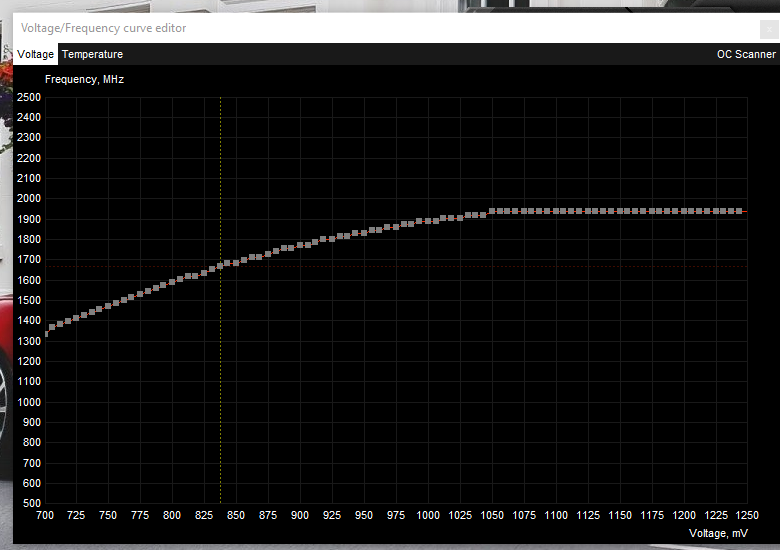Click the 850 label on the voltage axis
The width and height of the screenshot is (780, 550).
pyautogui.click(x=236, y=516)
